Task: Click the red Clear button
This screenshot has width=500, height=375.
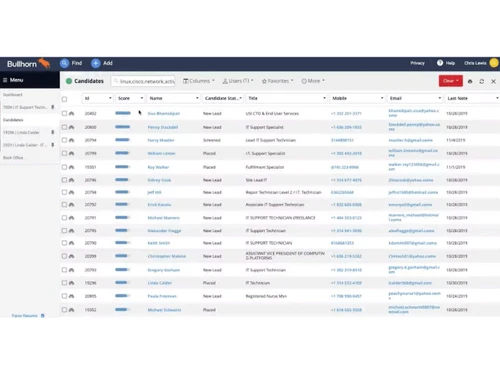Action: point(451,81)
